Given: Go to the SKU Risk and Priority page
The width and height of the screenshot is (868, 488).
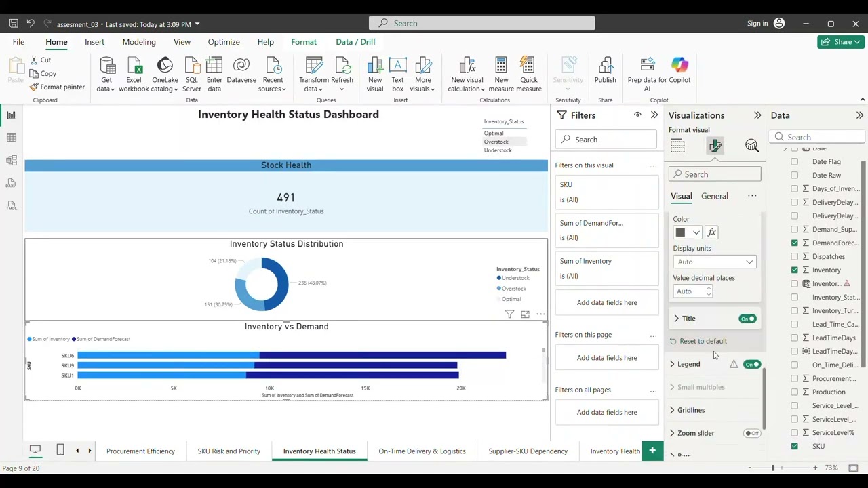Looking at the screenshot, I should [229, 451].
